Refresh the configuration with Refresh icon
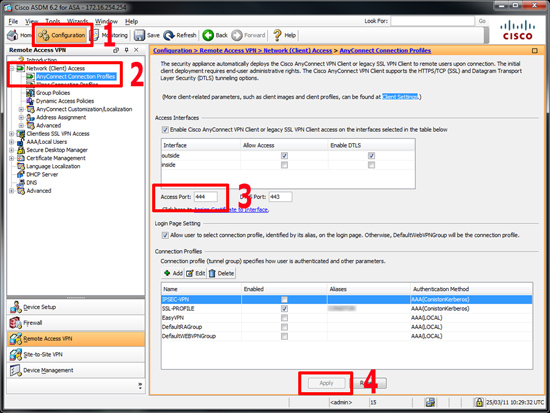Image resolution: width=550 pixels, height=413 pixels. 169,35
